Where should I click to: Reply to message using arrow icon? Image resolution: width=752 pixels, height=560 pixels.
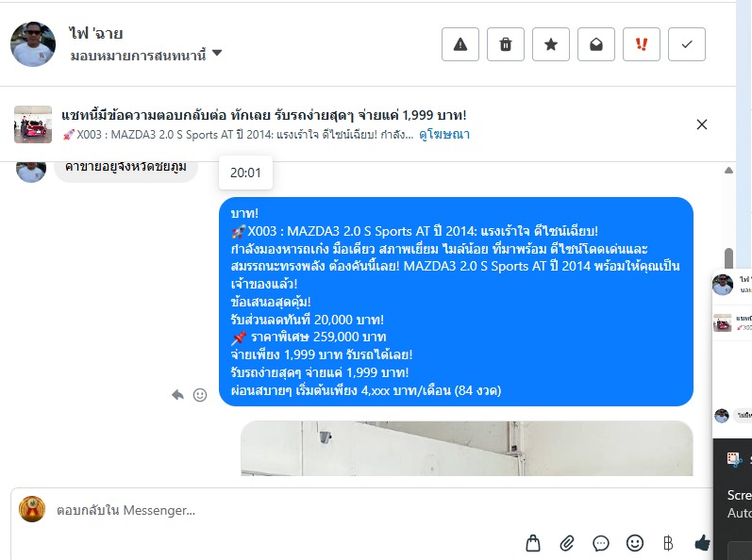pos(178,395)
